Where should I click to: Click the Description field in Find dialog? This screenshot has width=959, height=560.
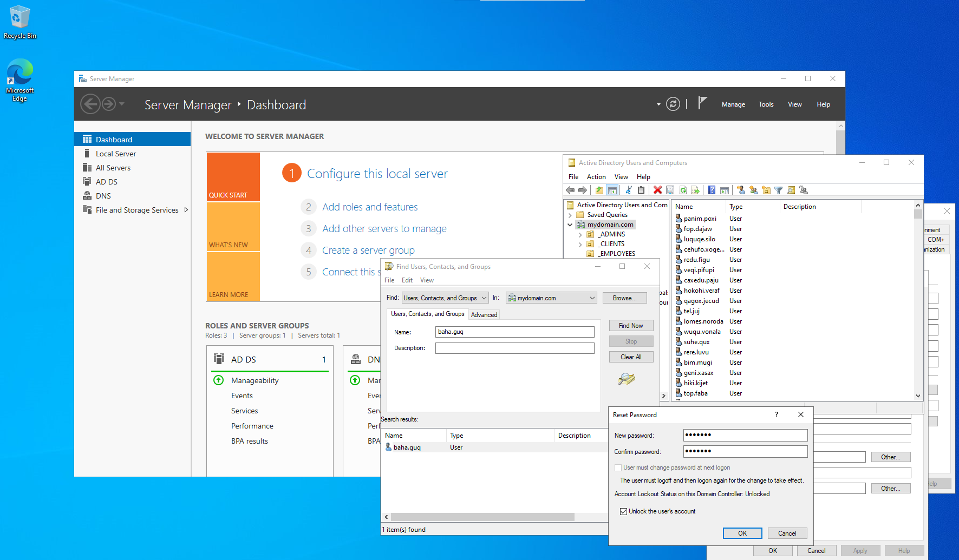[514, 348]
